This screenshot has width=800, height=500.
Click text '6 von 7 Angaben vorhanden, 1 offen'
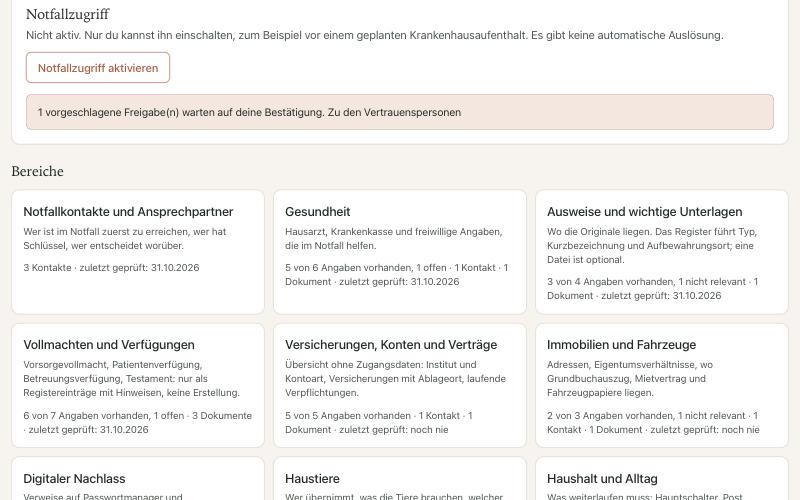104,416
